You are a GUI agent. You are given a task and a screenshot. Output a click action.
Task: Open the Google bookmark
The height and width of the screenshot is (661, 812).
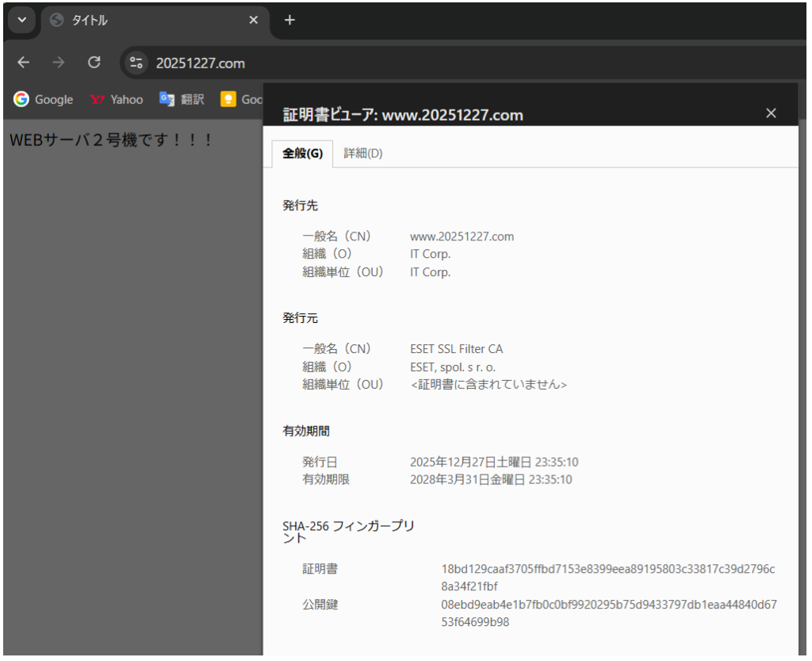(x=44, y=99)
